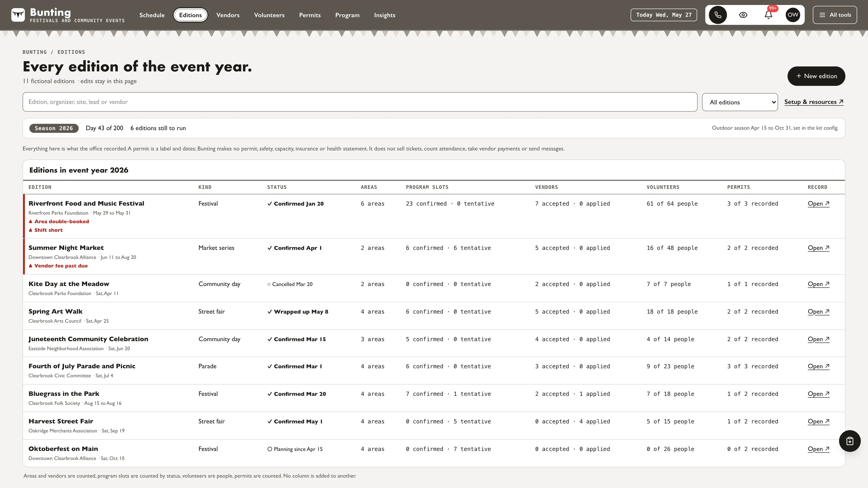Screen dimensions: 868x488
Task: Click the Season 2026 badge
Action: (54, 128)
